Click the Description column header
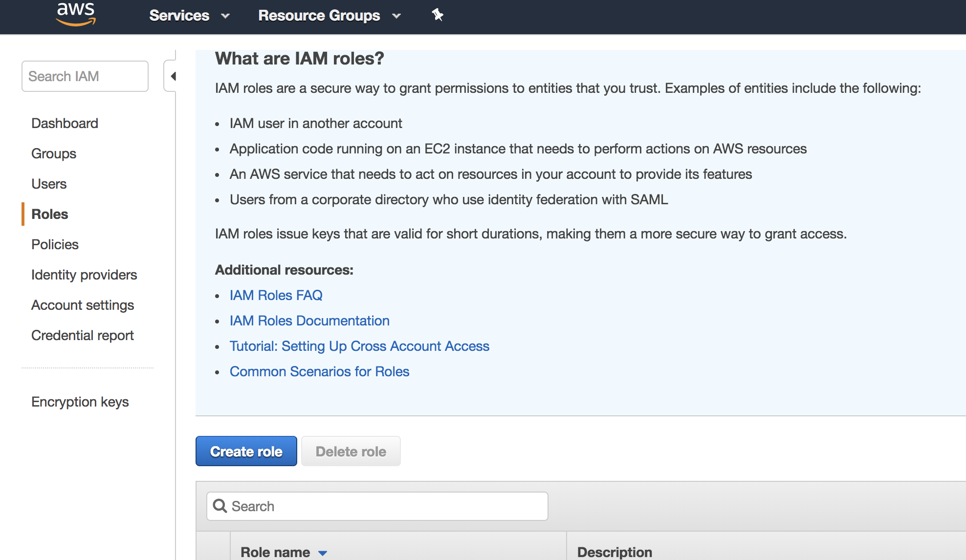Screen dimensions: 966x560 pyautogui.click(x=615, y=552)
